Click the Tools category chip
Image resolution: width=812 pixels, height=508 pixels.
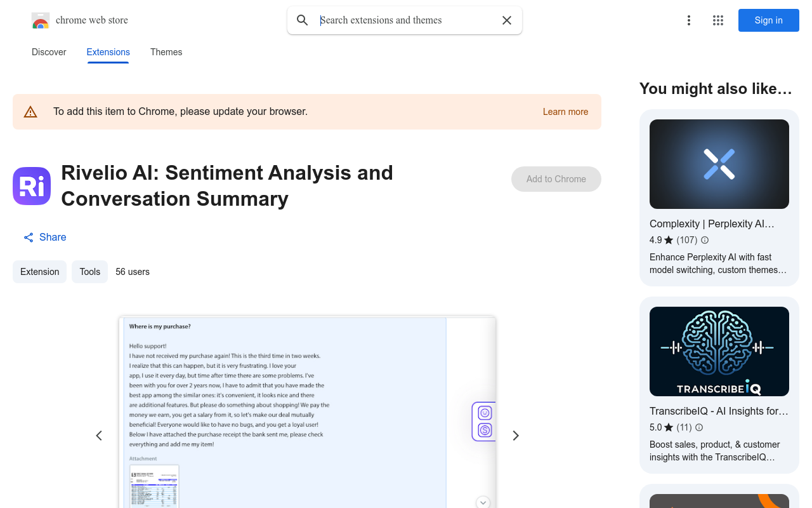point(89,272)
